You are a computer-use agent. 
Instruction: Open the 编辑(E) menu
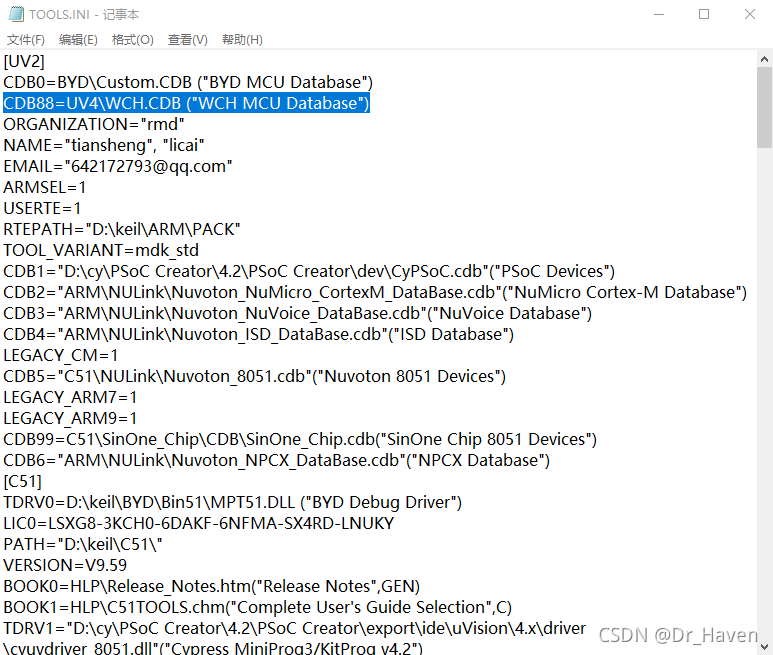78,39
